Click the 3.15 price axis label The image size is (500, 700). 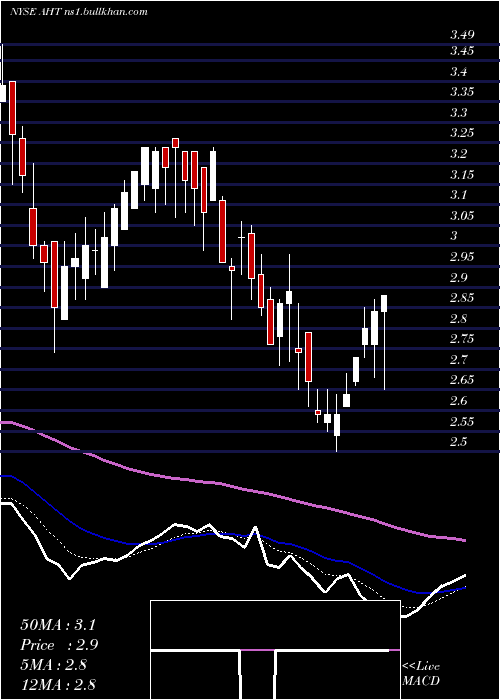pyautogui.click(x=462, y=174)
